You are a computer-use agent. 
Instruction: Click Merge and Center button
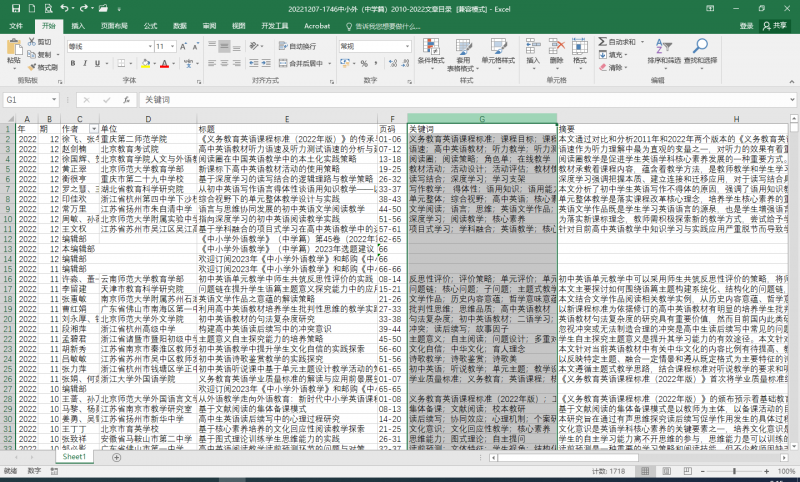pos(301,63)
